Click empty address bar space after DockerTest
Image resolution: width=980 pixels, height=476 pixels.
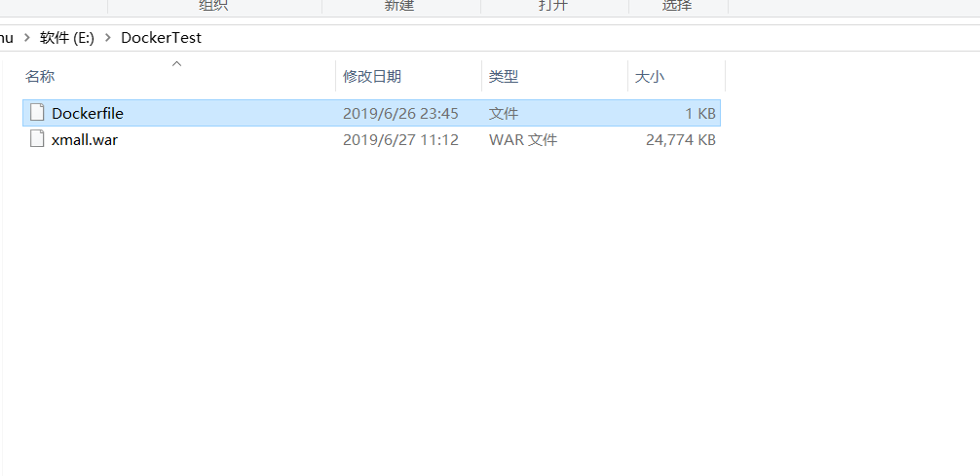tap(587, 38)
